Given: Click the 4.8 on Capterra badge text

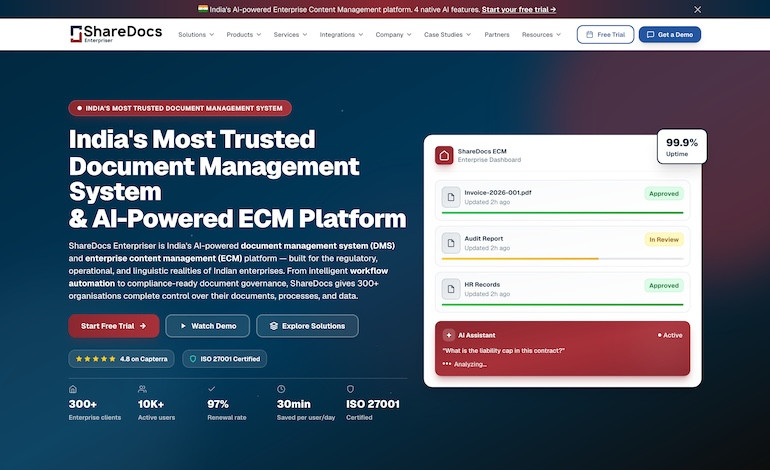Looking at the screenshot, I should click(x=143, y=359).
